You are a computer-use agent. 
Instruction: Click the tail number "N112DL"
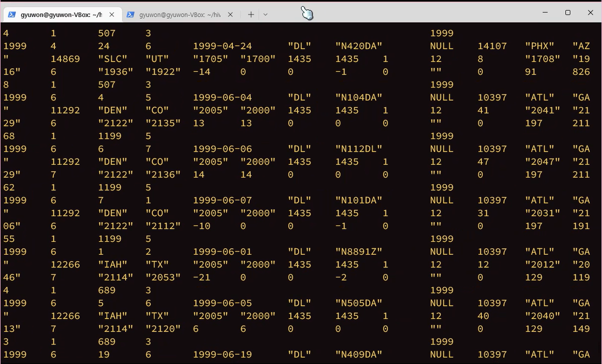pos(358,149)
